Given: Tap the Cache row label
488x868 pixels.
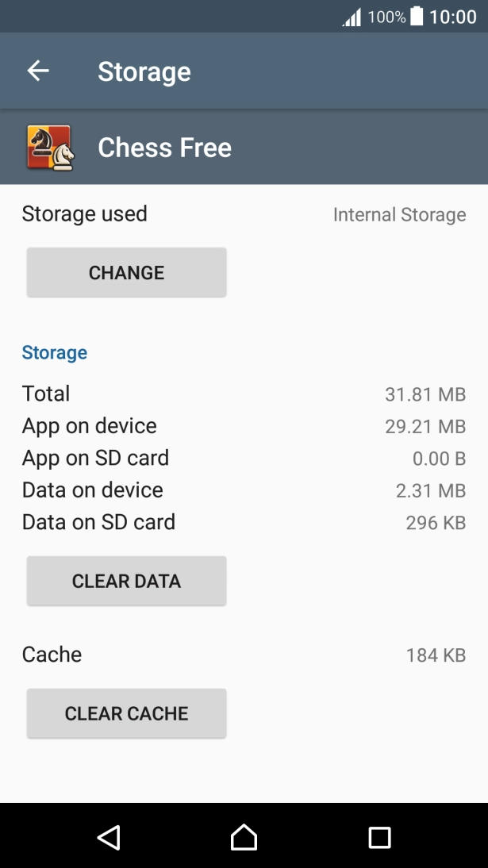Looking at the screenshot, I should coord(52,655).
